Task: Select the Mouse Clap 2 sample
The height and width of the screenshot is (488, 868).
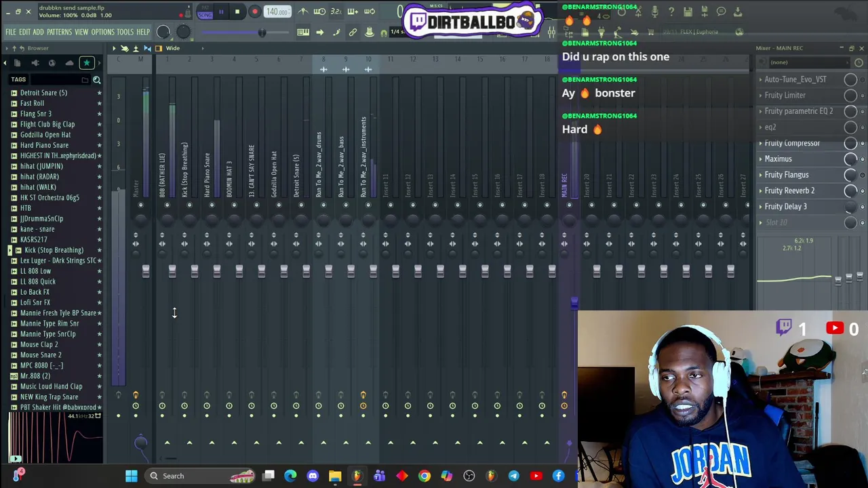Action: 39,344
